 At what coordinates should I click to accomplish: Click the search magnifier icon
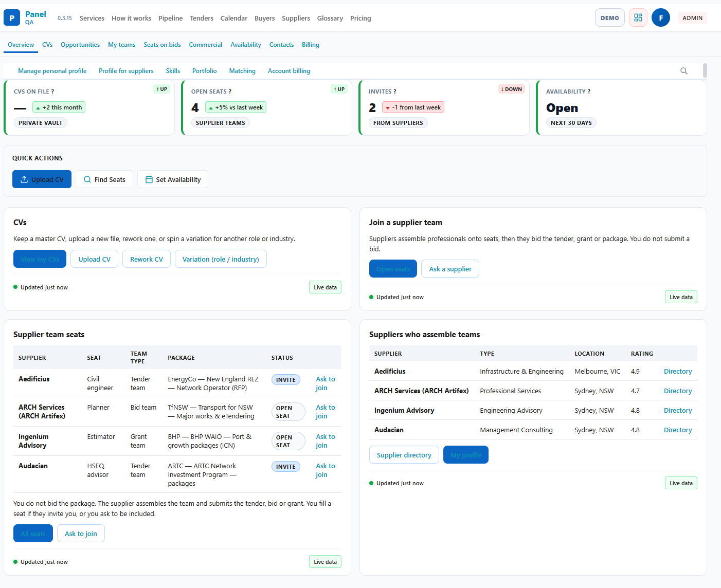(684, 71)
